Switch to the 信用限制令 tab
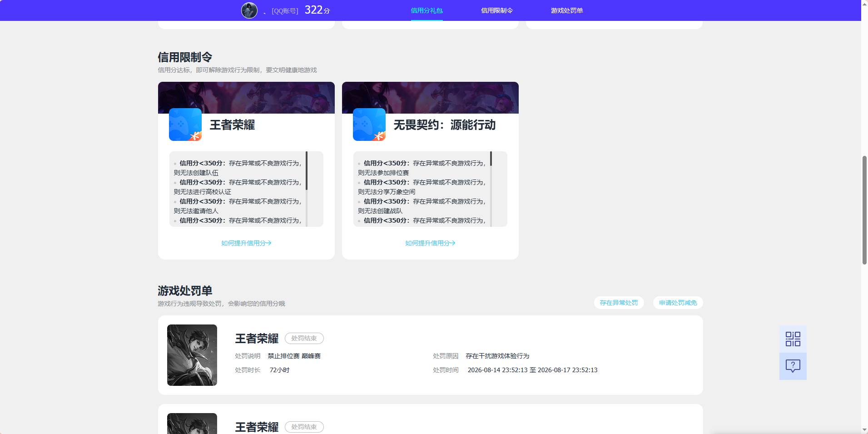The height and width of the screenshot is (434, 868). [497, 10]
